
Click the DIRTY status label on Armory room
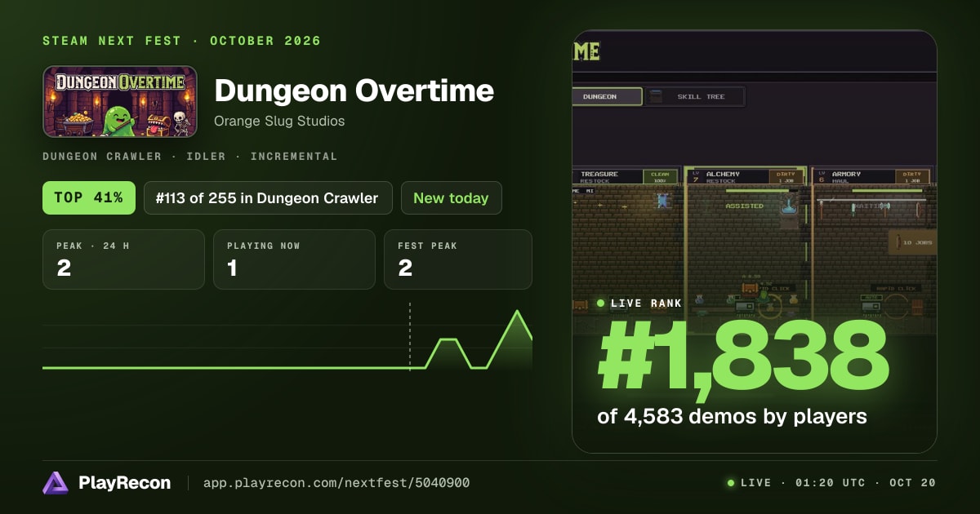pyautogui.click(x=912, y=175)
